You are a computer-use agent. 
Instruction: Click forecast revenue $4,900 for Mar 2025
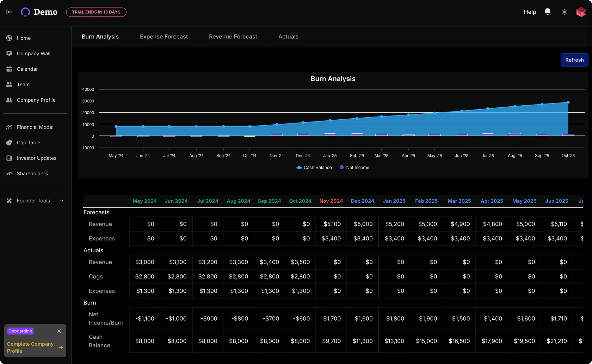coord(460,224)
